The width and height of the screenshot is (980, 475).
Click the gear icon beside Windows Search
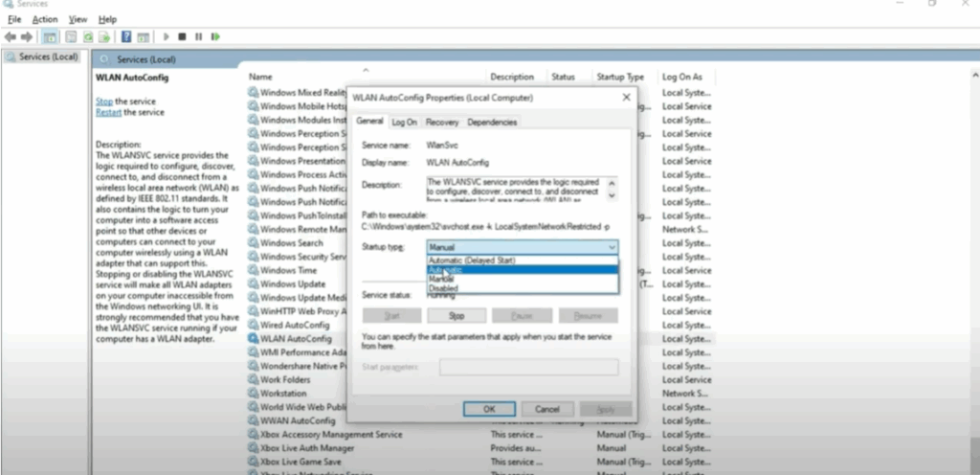pos(253,243)
